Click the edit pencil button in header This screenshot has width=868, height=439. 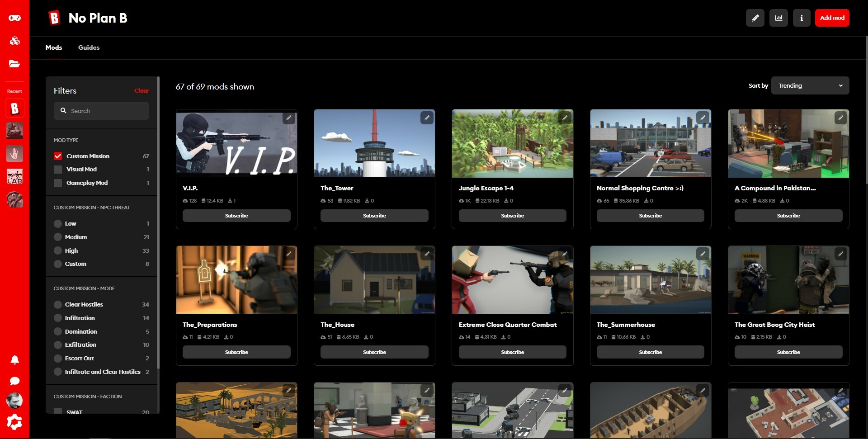pos(755,18)
